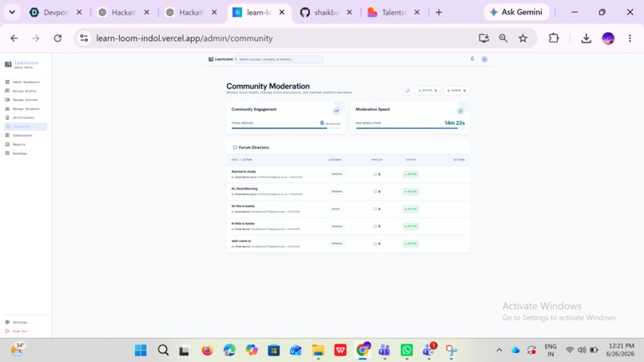Image resolution: width=644 pixels, height=362 pixels.
Task: Click the address bar URL
Action: click(185, 38)
